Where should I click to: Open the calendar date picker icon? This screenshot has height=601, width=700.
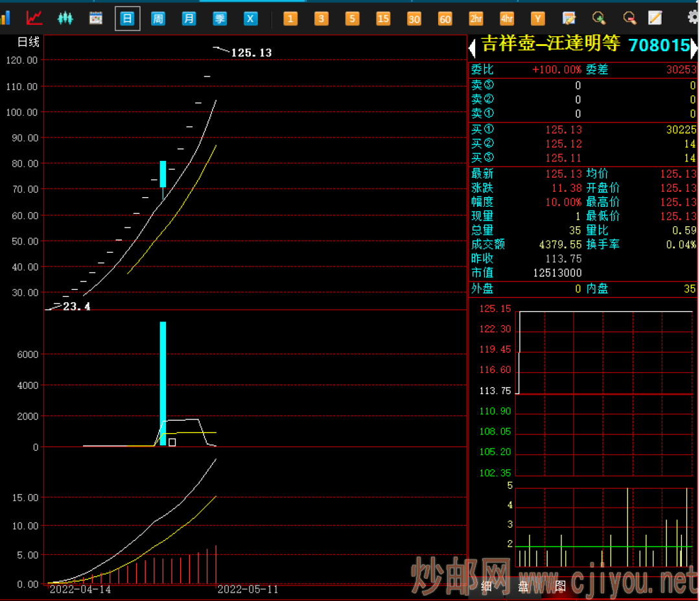pyautogui.click(x=96, y=18)
